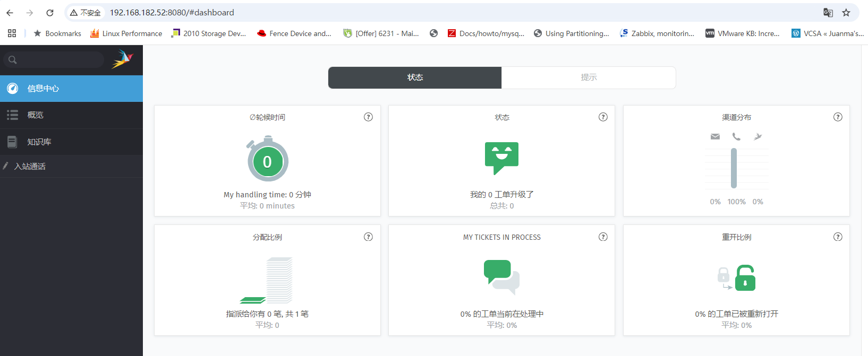Click the green chat bubbles icon
Image resolution: width=868 pixels, height=356 pixels.
coord(501,277)
